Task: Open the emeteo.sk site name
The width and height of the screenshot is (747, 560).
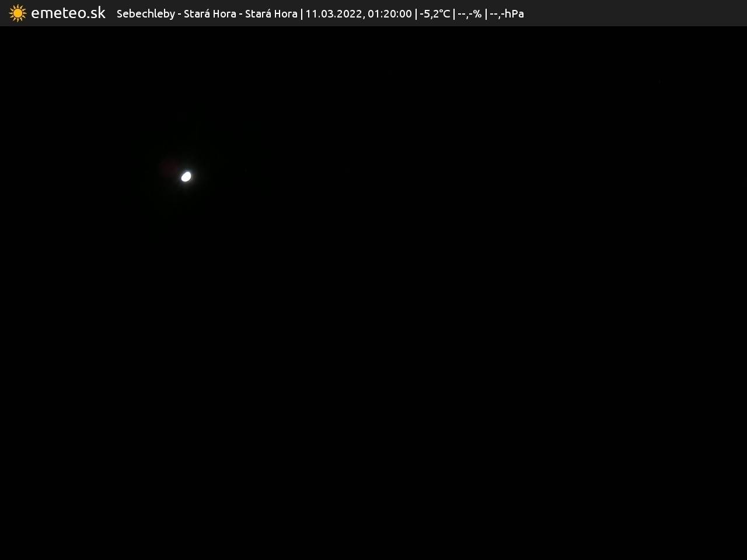Action: [x=68, y=13]
